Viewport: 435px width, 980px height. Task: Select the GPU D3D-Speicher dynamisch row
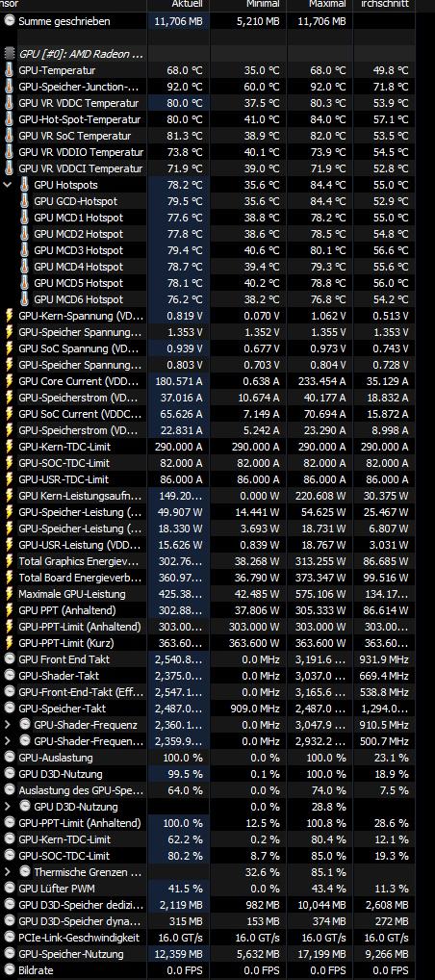(208, 921)
